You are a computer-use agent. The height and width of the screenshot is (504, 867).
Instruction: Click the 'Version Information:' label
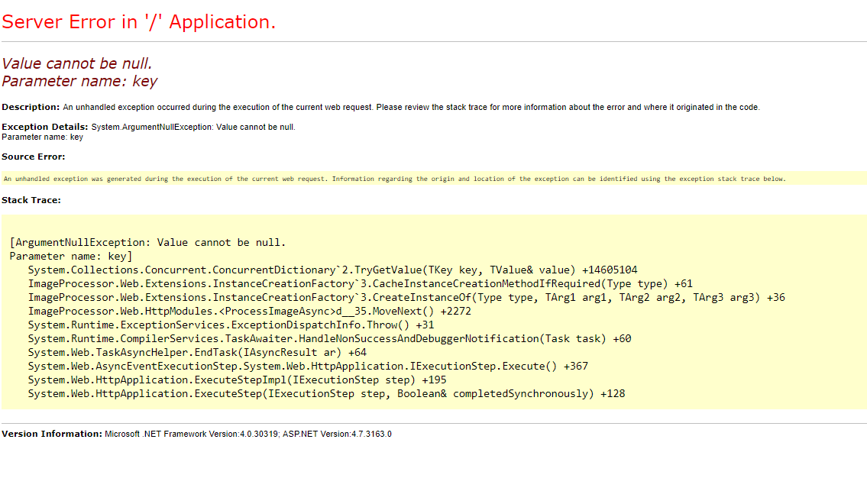(x=52, y=435)
